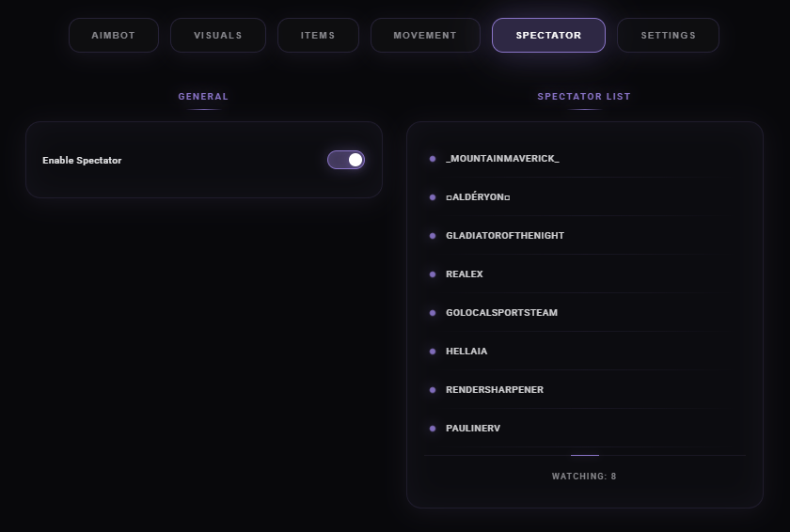This screenshot has width=790, height=532.
Task: Click the Spectator List heading
Action: [584, 97]
